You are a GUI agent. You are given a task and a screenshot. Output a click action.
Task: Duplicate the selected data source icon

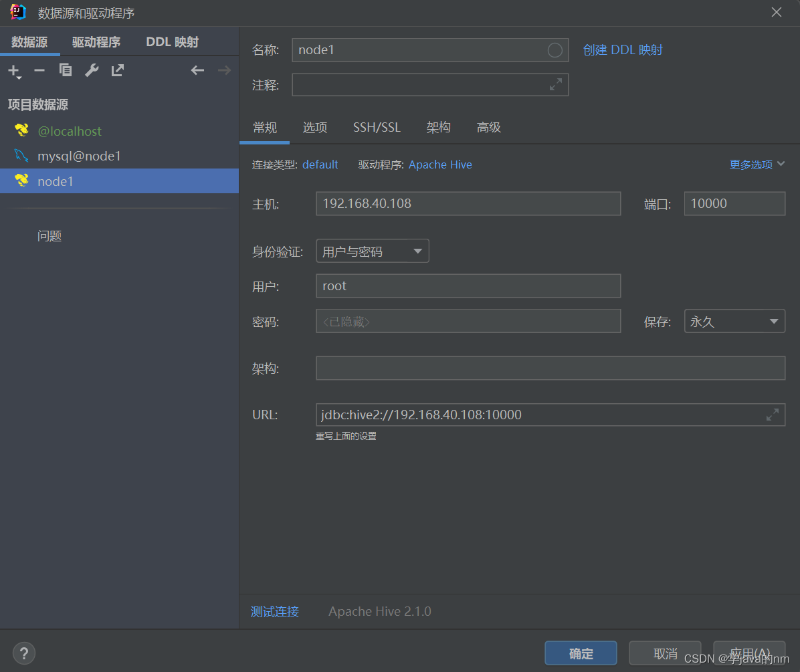(66, 70)
